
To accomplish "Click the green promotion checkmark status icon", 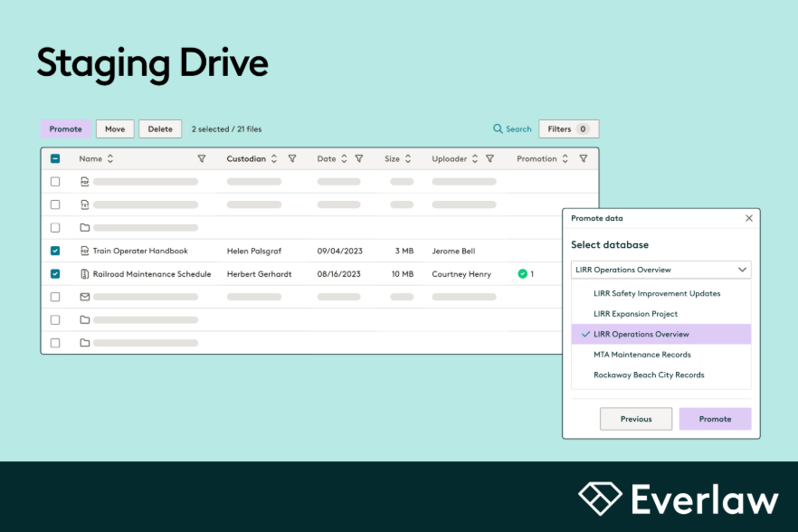I will coord(522,274).
